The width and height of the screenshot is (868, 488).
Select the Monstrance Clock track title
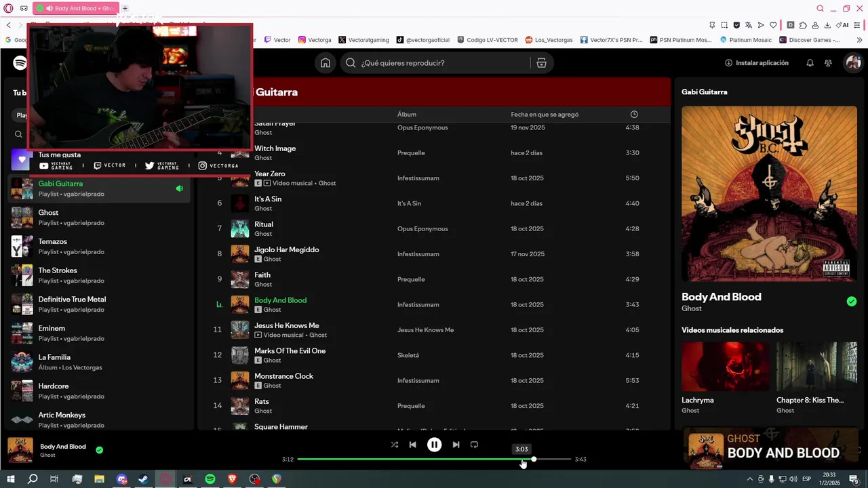pos(283,376)
